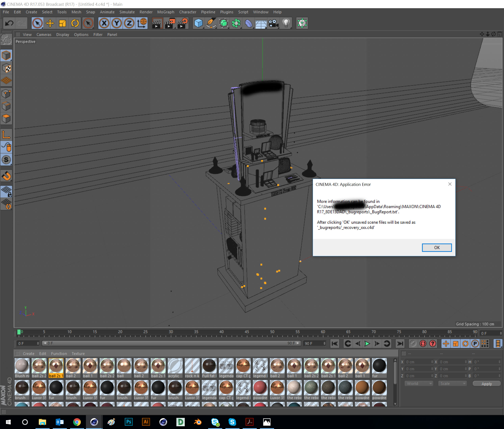Open the Scale dropdown in coordinates panel
The image size is (504, 429).
pyautogui.click(x=452, y=384)
